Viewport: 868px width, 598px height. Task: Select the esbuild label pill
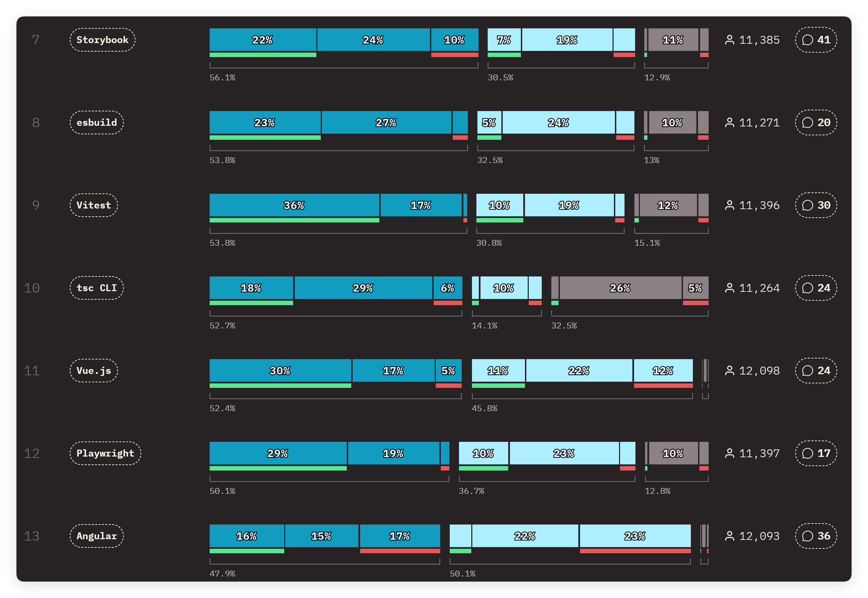(x=97, y=123)
